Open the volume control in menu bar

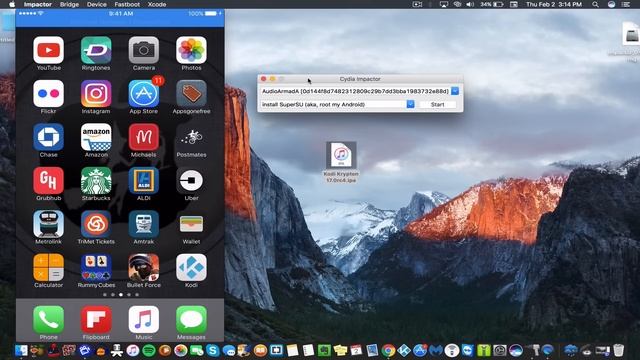470,4
